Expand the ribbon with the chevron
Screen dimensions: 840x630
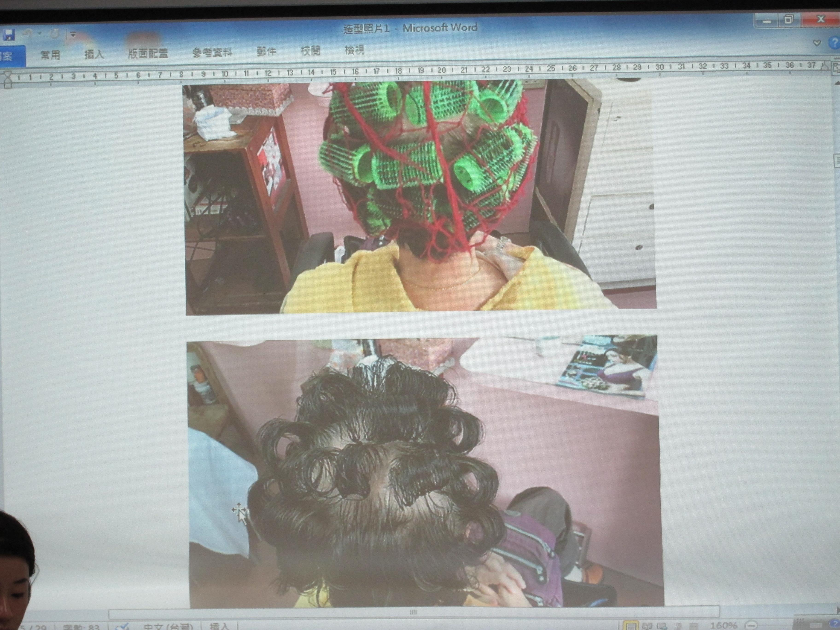point(817,43)
